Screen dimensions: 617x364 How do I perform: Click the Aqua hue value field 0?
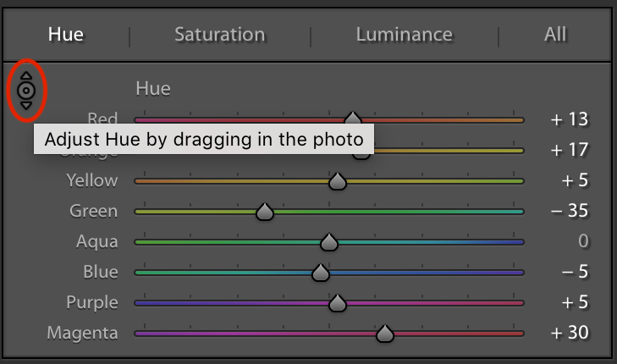(x=582, y=242)
